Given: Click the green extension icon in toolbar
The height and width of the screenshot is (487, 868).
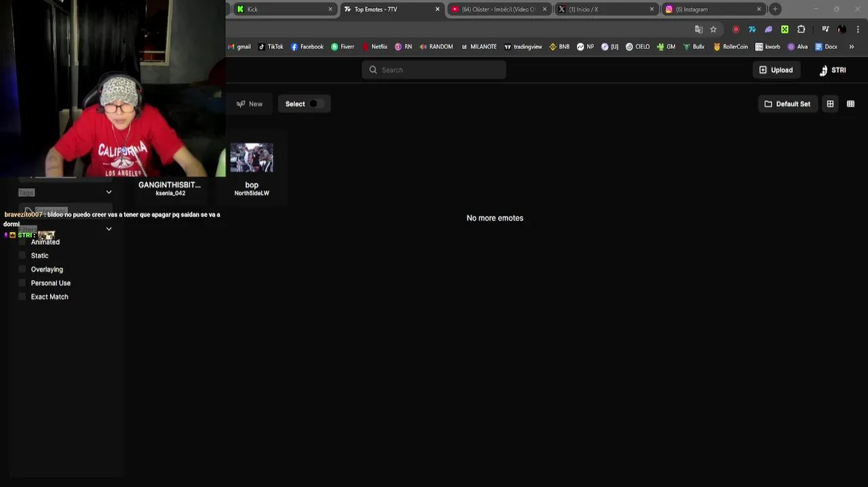Looking at the screenshot, I should coord(785,29).
